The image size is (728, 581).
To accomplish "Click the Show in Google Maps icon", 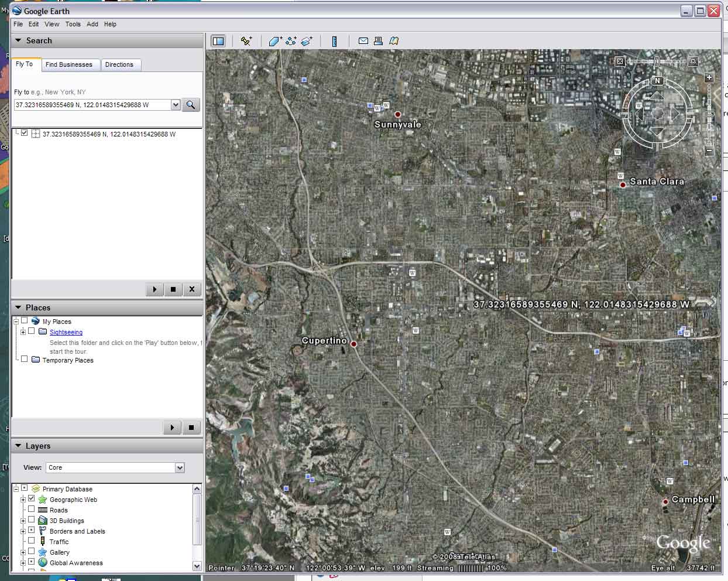I will [x=394, y=41].
